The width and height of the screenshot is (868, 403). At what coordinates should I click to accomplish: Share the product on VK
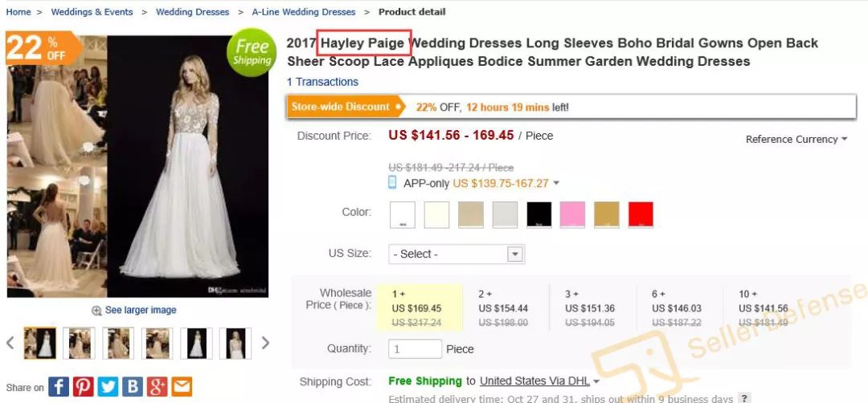coord(133,387)
